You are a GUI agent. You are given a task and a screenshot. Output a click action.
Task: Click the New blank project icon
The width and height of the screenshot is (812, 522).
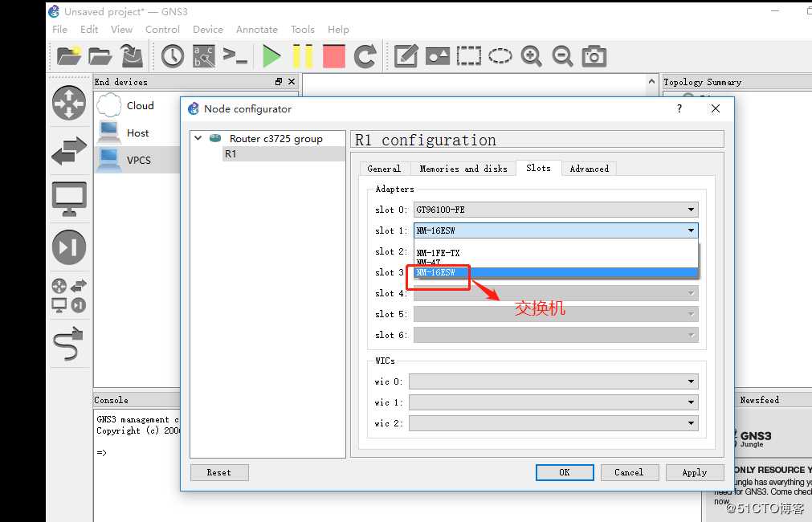point(69,55)
